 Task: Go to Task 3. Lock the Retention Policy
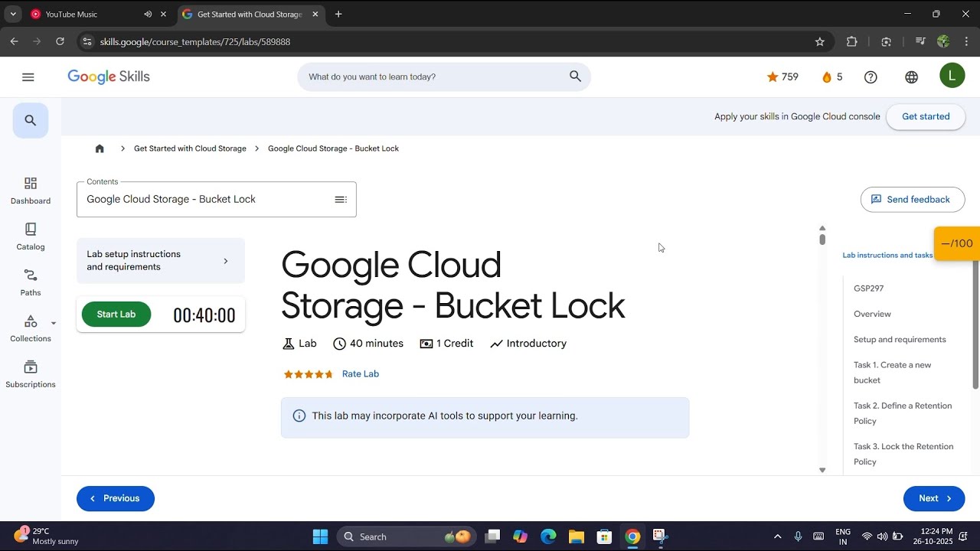click(903, 454)
